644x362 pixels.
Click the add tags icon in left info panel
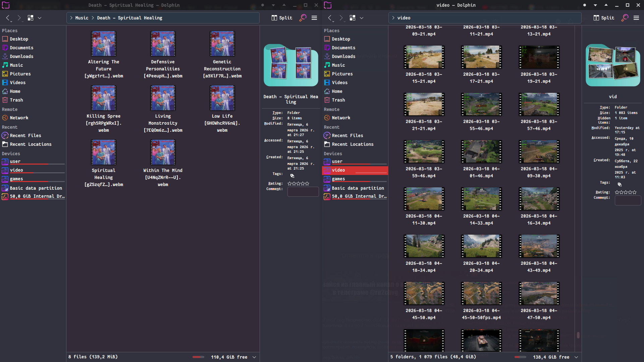click(292, 176)
